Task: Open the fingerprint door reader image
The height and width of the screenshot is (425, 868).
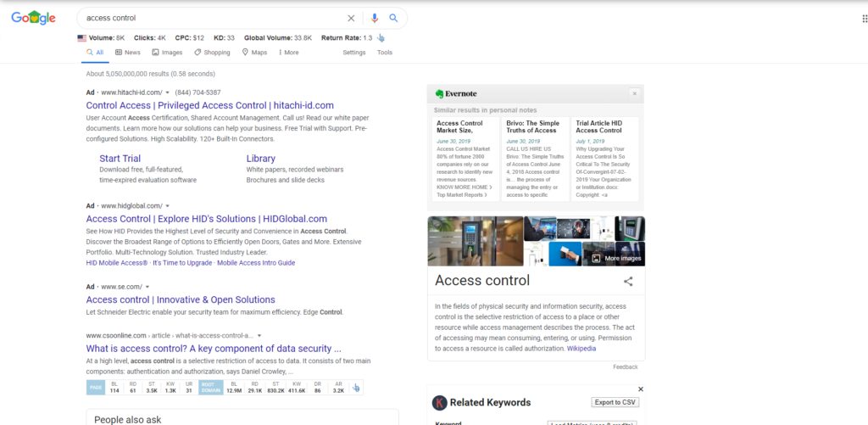Action: [475, 241]
